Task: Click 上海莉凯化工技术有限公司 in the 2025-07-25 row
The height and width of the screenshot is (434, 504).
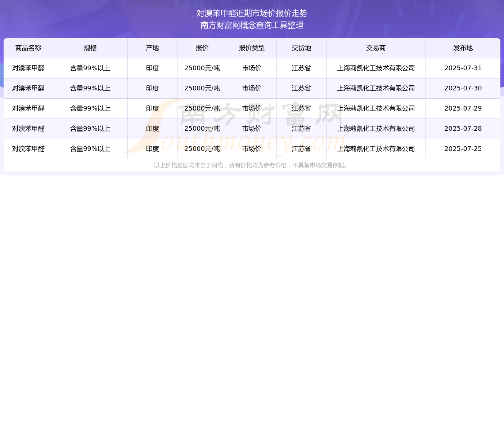Action: pos(376,149)
